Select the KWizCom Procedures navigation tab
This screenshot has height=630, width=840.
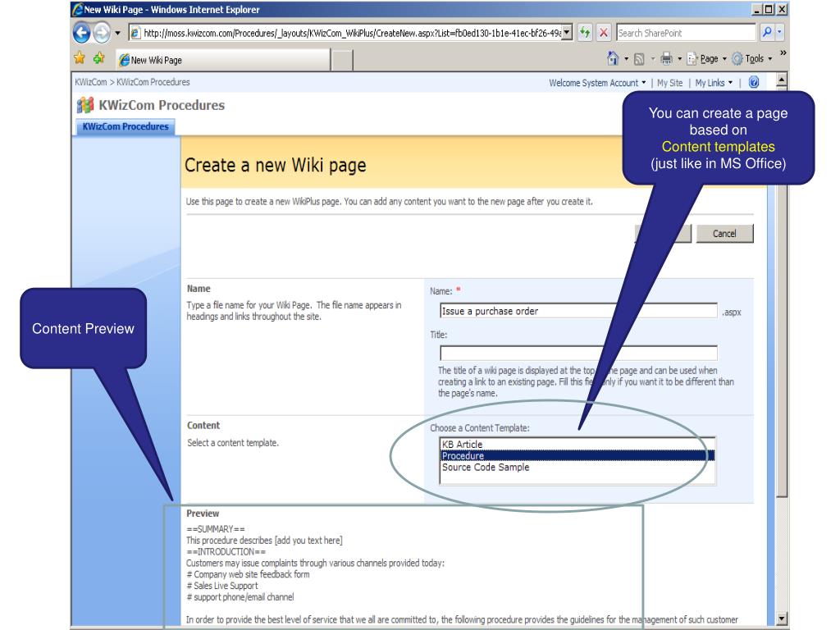pos(126,126)
